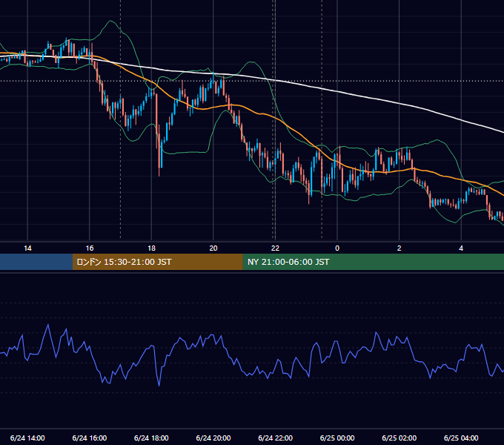This screenshot has width=504, height=445.
Task: Click the 6/25 02:00 date label
Action: 399,438
